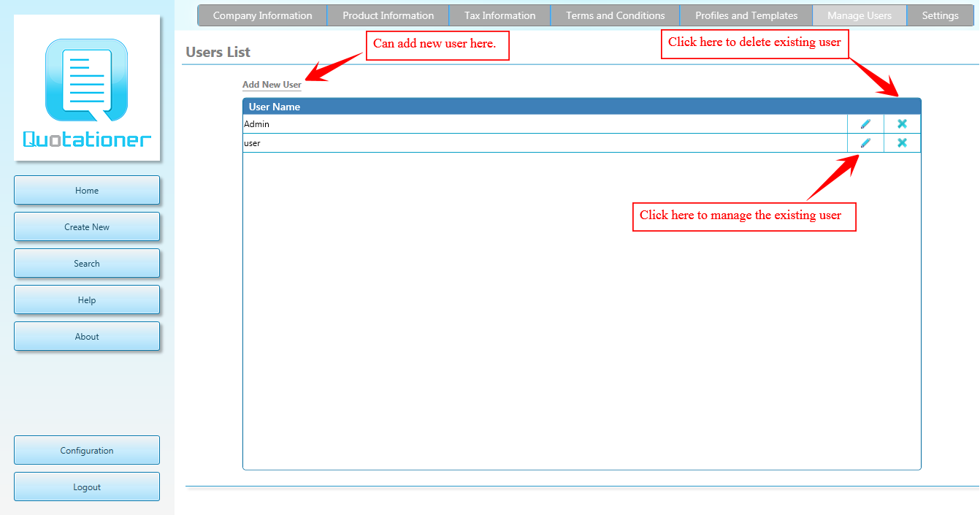The image size is (980, 515).
Task: Click the Add New User link
Action: pos(272,85)
